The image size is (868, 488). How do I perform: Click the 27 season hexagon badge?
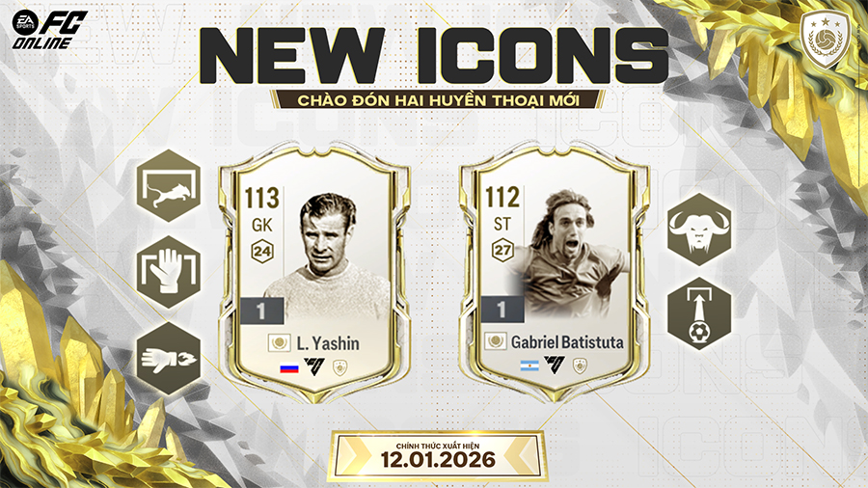(502, 250)
